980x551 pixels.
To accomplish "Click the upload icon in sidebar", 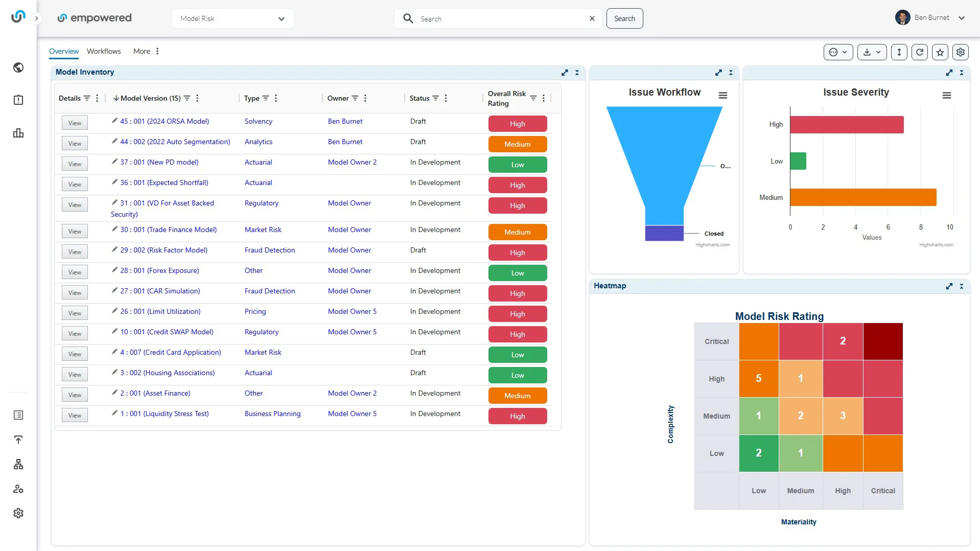I will pos(18,440).
